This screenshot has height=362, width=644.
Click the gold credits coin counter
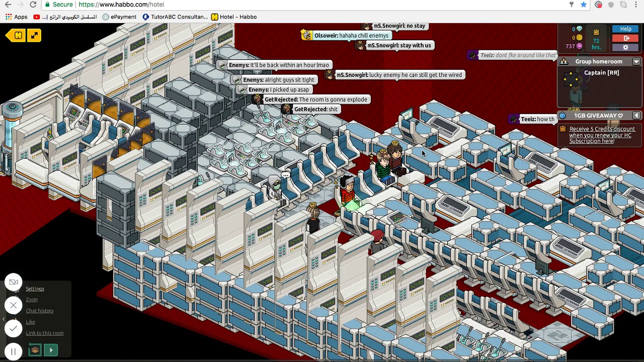[577, 38]
